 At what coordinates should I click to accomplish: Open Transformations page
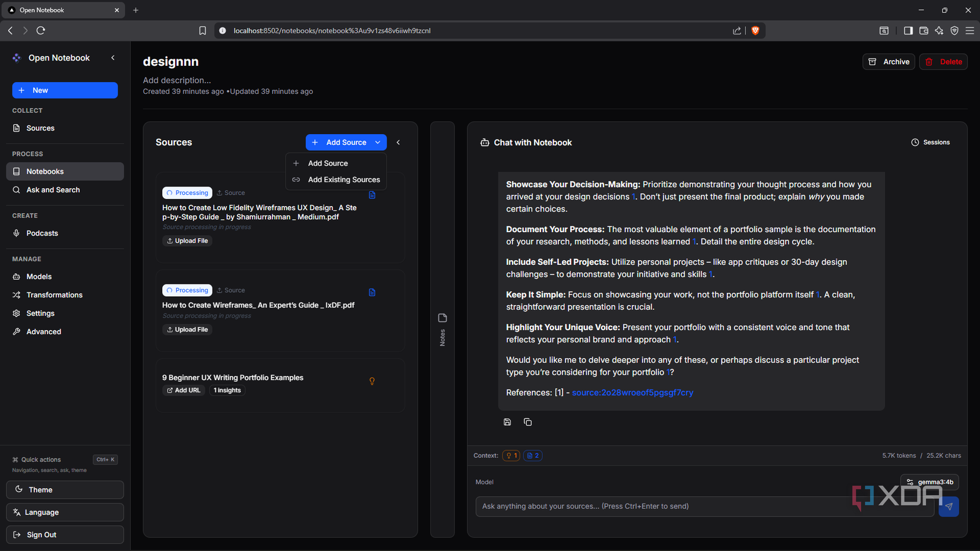coord(65,295)
